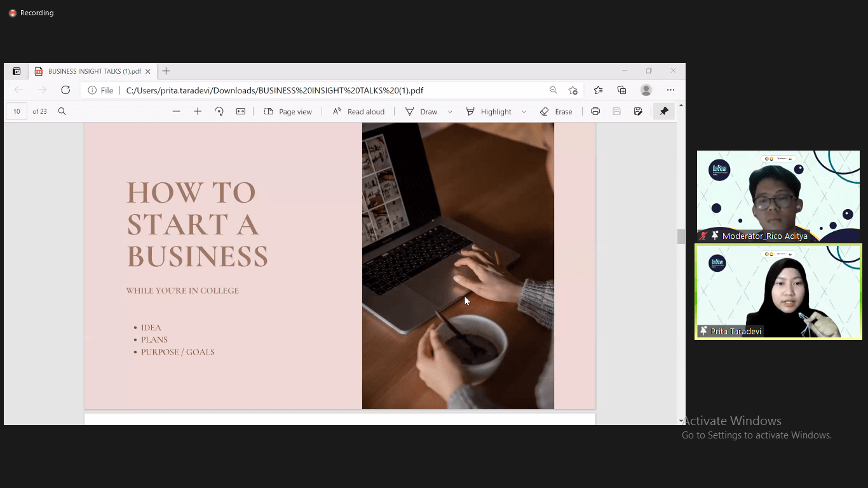Expand the Draw tool options arrow
This screenshot has height=488, width=868.
pyautogui.click(x=450, y=112)
